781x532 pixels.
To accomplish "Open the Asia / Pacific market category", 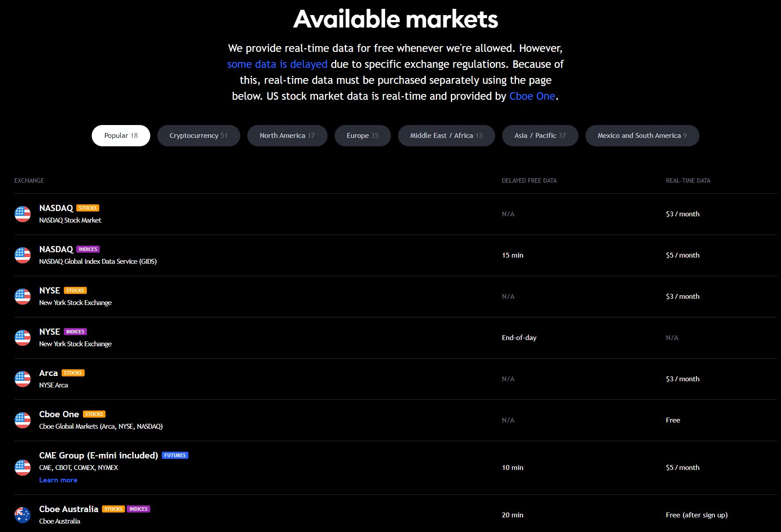I will pyautogui.click(x=539, y=135).
